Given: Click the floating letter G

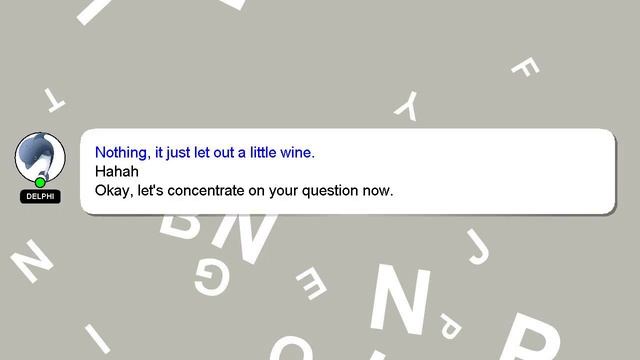Looking at the screenshot, I should (x=212, y=278).
